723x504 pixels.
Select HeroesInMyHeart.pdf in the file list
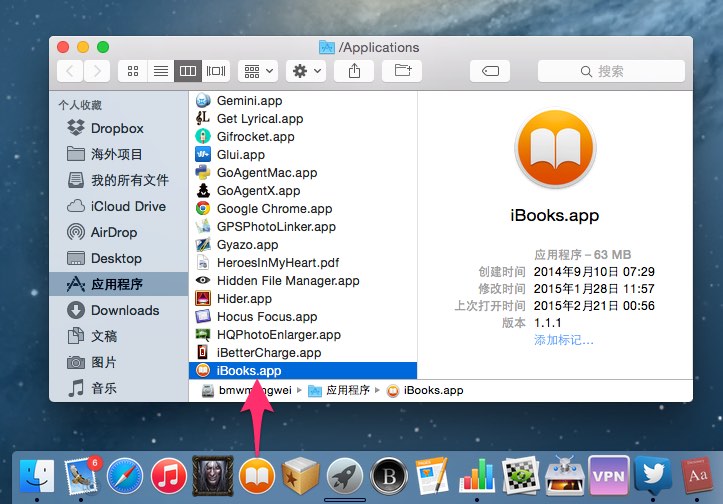303,262
